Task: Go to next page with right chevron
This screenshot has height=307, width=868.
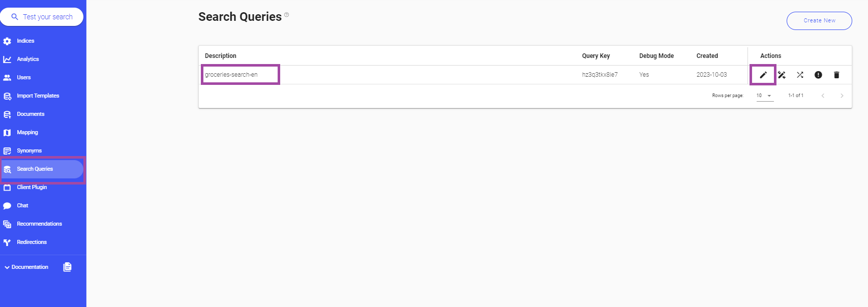Action: point(842,96)
